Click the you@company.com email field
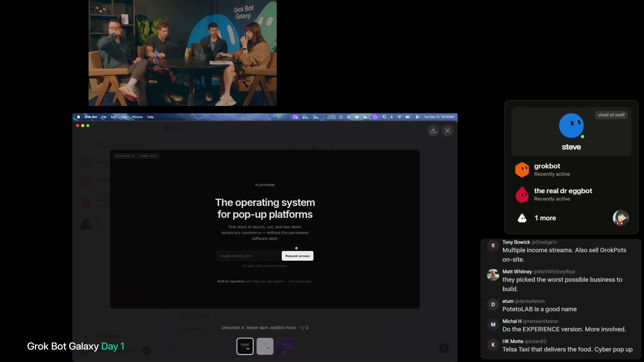 tap(248, 256)
